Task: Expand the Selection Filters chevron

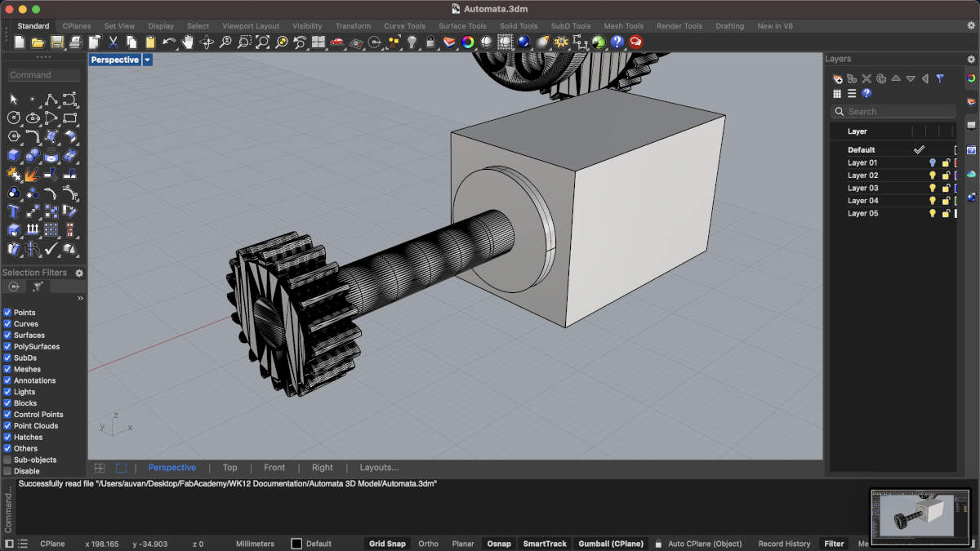Action: pyautogui.click(x=80, y=299)
